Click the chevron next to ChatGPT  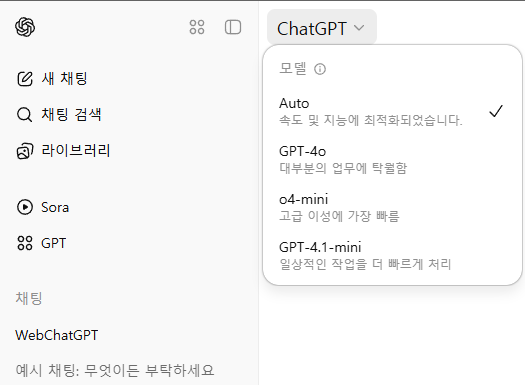(359, 28)
